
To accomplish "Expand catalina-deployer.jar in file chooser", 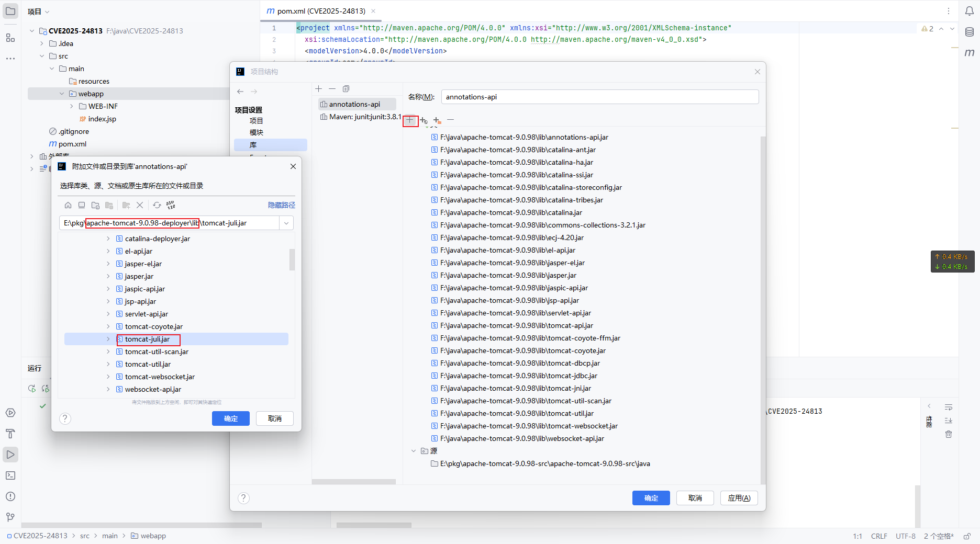I will point(108,239).
